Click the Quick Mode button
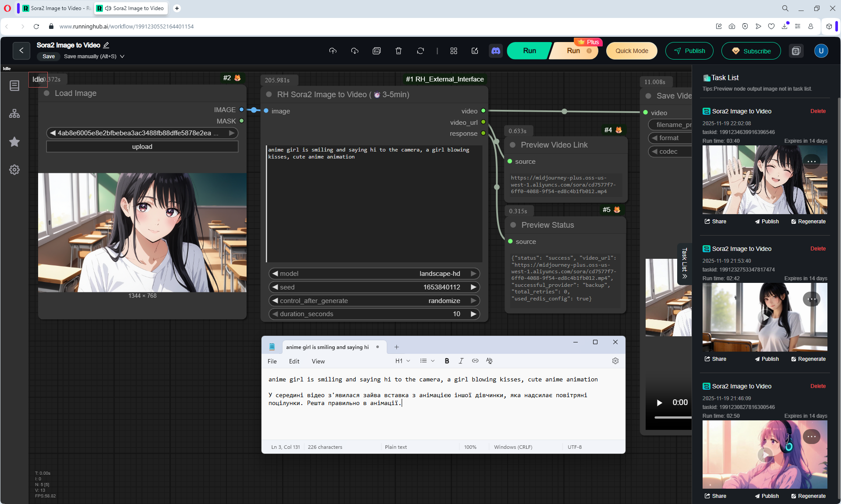 click(631, 51)
